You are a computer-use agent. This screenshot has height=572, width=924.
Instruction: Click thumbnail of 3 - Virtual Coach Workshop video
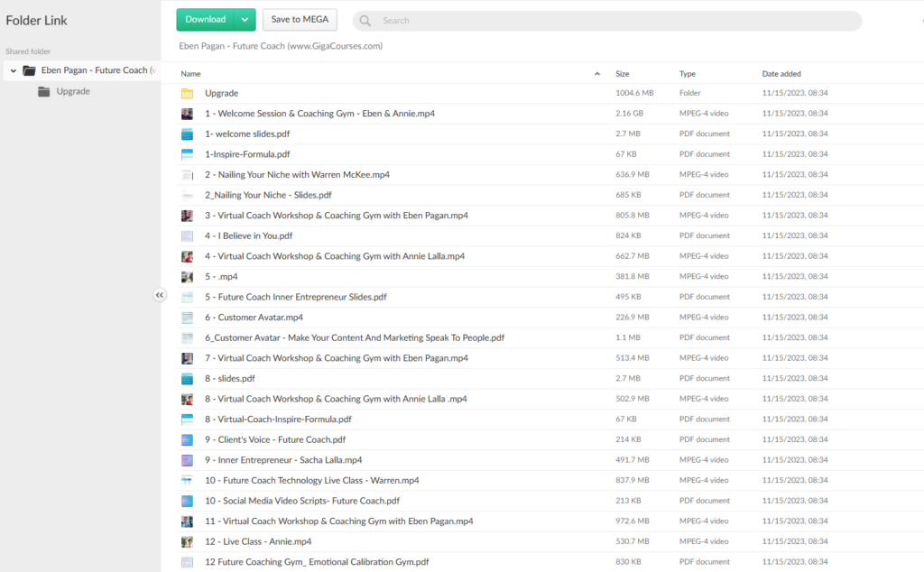187,216
